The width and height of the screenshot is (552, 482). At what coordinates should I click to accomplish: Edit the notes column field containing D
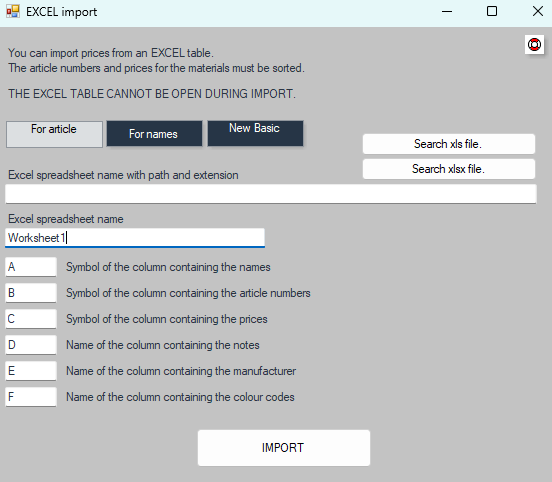pyautogui.click(x=31, y=345)
